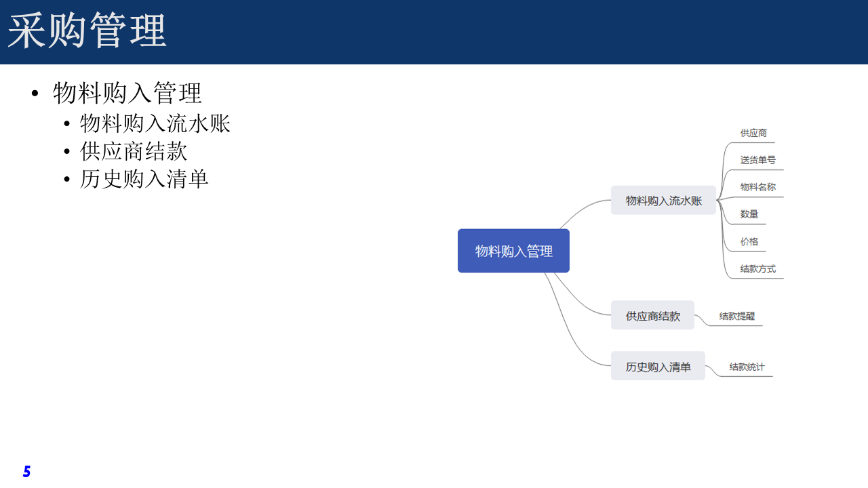868x488 pixels.
Task: Select the 物料购入流水账 sub-bullet in the list
Action: pyautogui.click(x=155, y=123)
